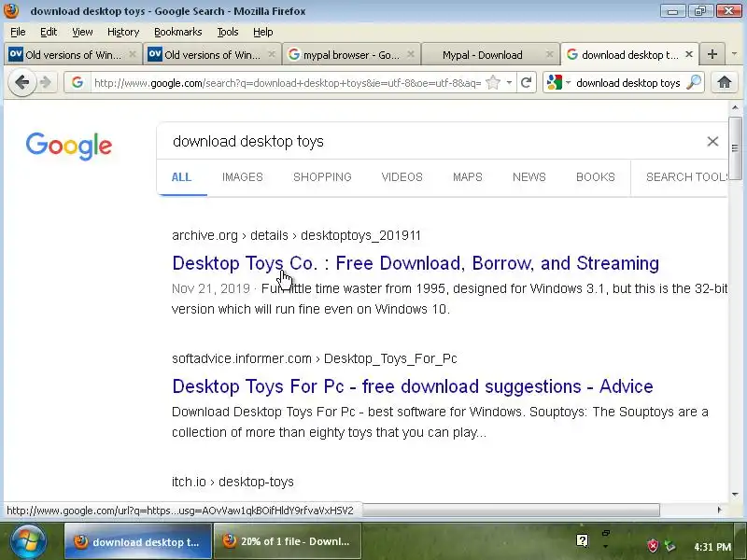Select the SHOPPING search tab
Viewport: 747px width, 560px height.
(x=322, y=177)
